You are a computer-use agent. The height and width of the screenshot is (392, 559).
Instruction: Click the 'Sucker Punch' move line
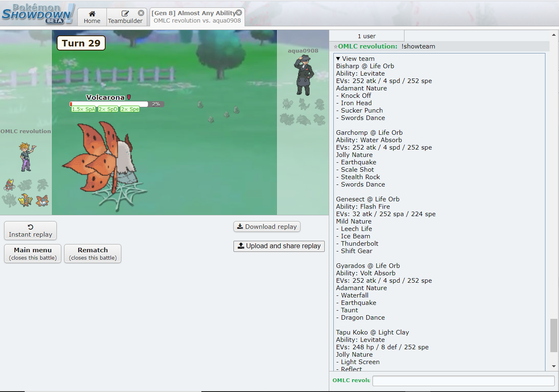pos(359,111)
